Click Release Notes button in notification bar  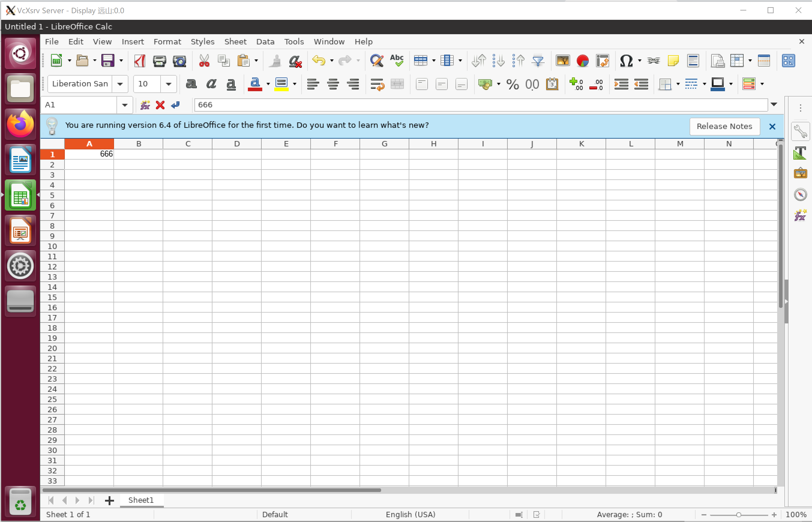coord(724,125)
